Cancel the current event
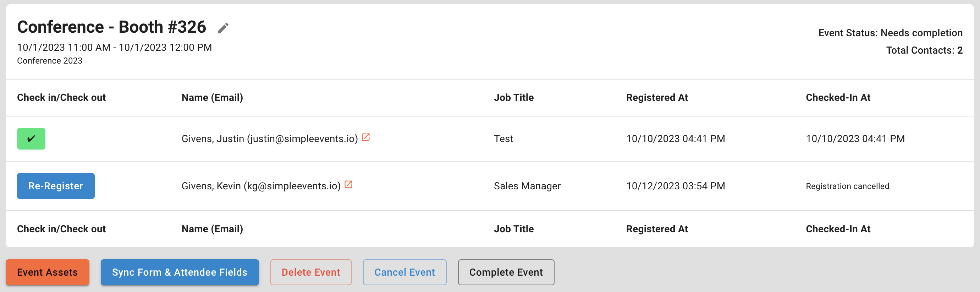The height and width of the screenshot is (292, 980). pyautogui.click(x=404, y=272)
